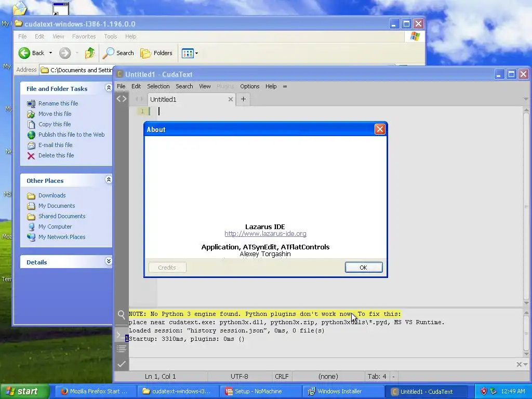This screenshot has height=399, width=532.
Task: Open My Computer under Other Places
Action: click(55, 227)
